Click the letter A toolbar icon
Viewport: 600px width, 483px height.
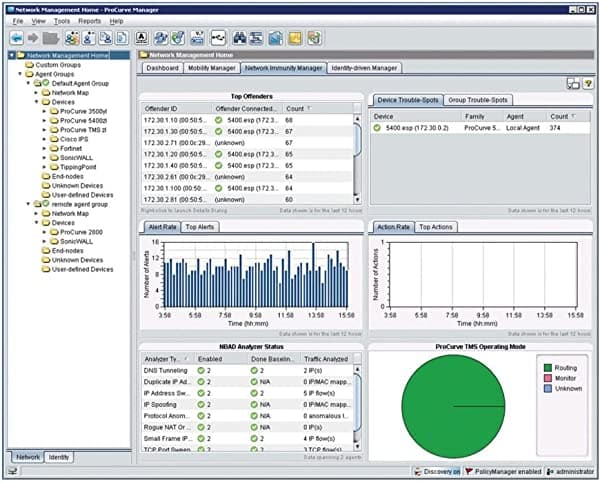142,38
